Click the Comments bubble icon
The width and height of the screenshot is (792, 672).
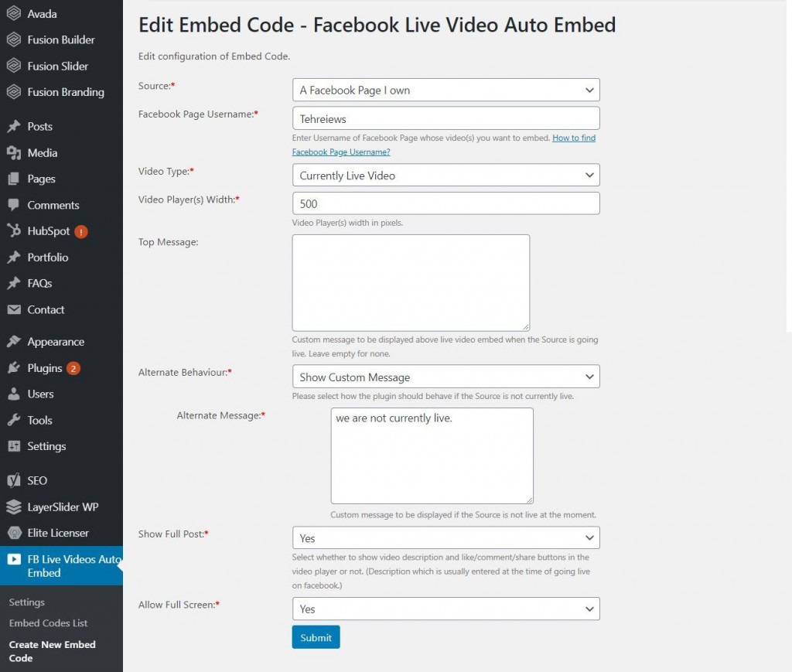tap(14, 205)
